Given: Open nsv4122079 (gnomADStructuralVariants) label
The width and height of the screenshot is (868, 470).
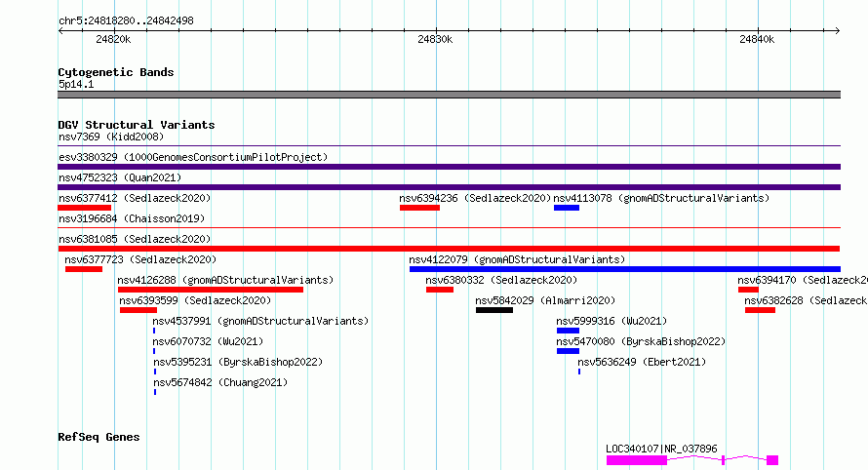Looking at the screenshot, I should tap(517, 259).
